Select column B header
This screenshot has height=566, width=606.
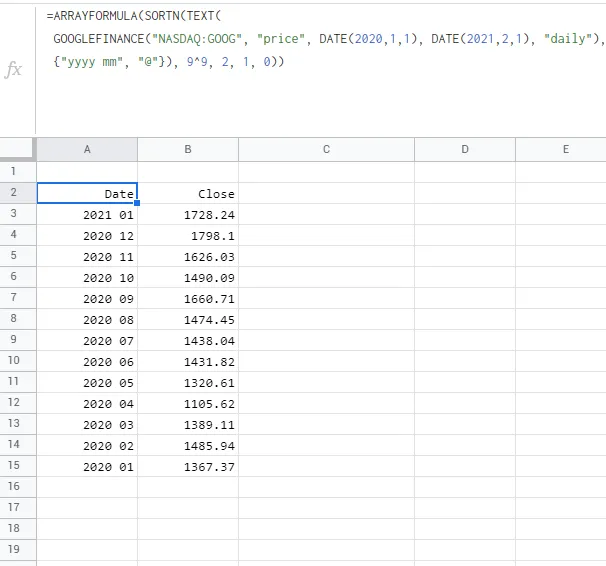coord(188,150)
